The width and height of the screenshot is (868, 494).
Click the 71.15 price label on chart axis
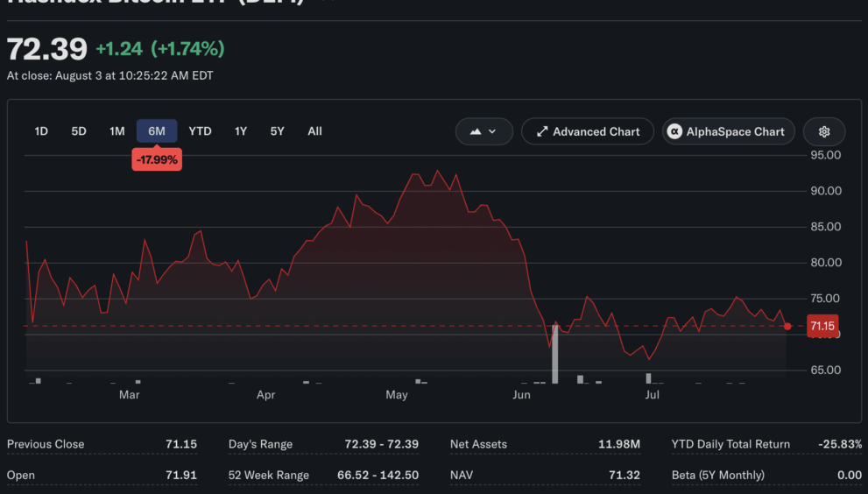click(x=822, y=326)
